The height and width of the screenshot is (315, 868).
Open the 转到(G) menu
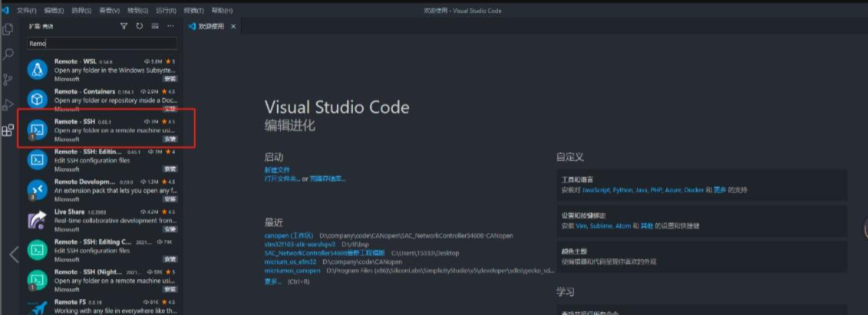tap(138, 11)
